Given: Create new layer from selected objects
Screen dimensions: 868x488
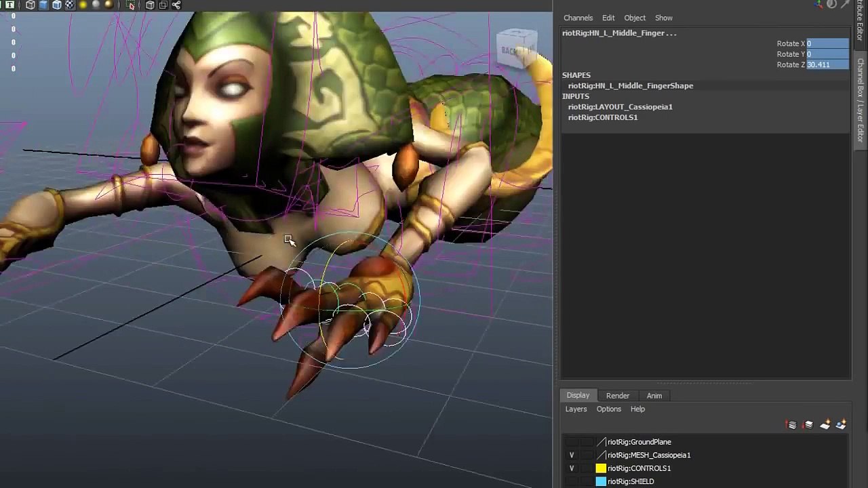Looking at the screenshot, I should 841,425.
